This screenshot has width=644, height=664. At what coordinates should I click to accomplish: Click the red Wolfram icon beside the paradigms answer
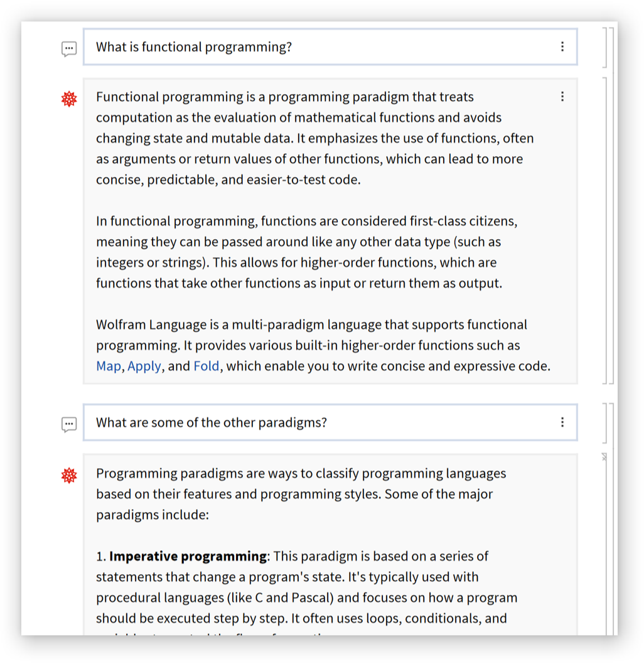(x=69, y=475)
